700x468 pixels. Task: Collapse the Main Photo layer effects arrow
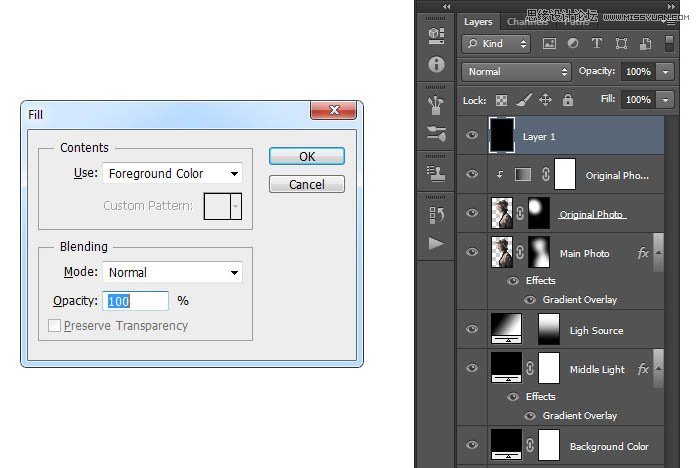pos(657,254)
